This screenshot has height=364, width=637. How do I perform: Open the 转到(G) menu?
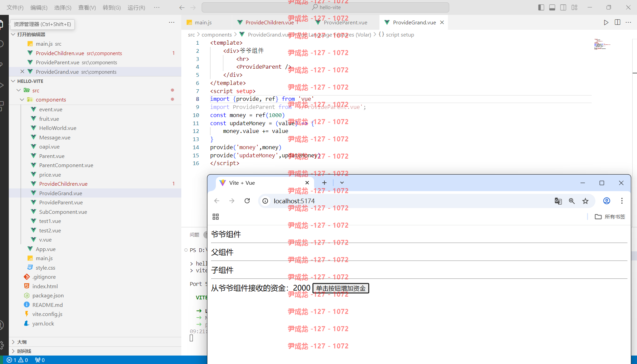pos(112,7)
